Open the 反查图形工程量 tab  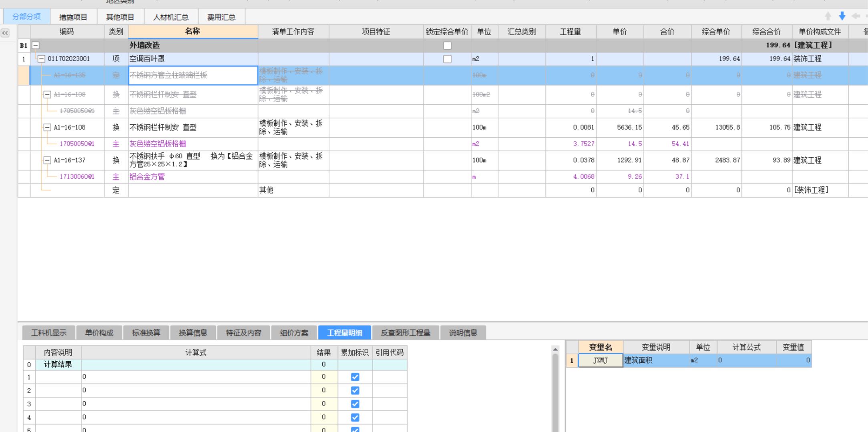(x=406, y=333)
